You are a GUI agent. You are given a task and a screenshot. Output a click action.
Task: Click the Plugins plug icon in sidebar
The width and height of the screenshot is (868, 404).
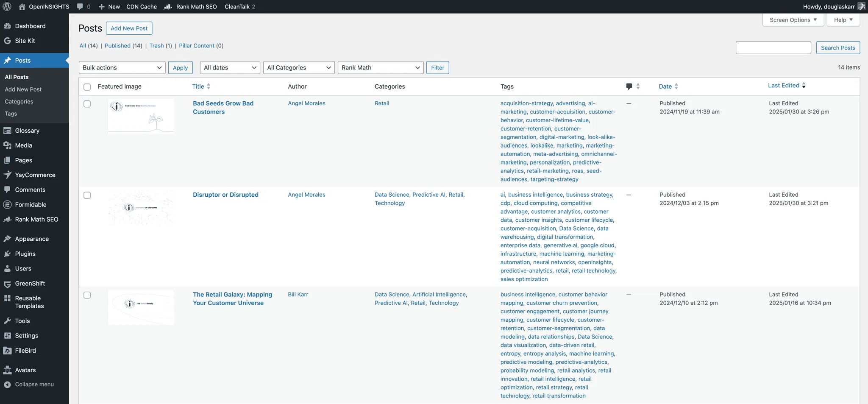coord(7,254)
